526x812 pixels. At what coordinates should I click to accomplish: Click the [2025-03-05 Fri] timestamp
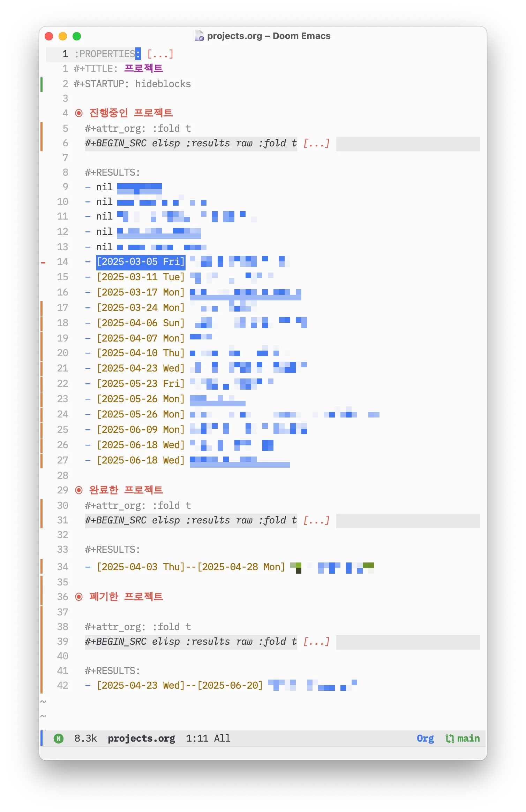point(141,262)
